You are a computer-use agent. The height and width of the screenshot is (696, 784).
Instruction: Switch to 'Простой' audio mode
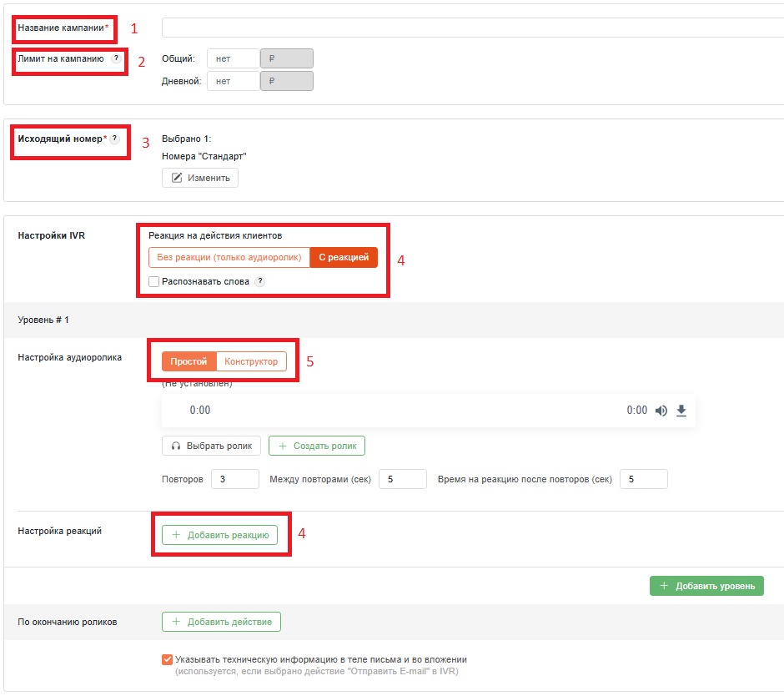point(188,362)
